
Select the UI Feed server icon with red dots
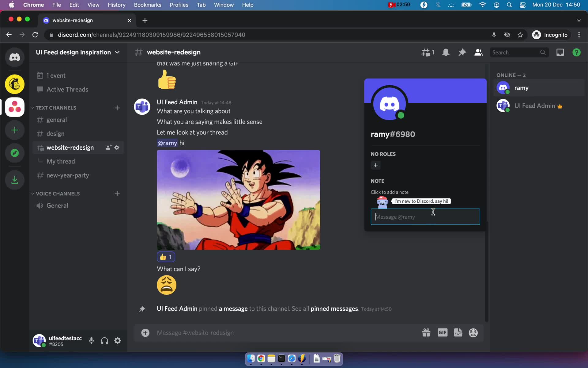click(14, 107)
